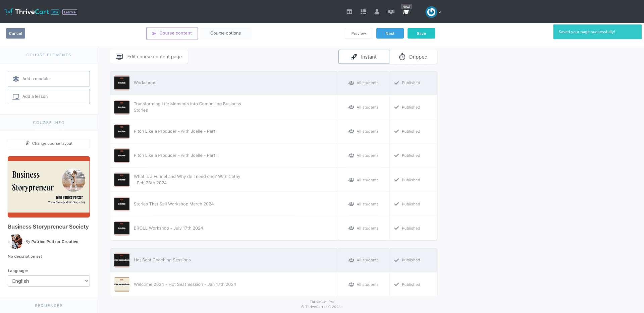Select the Instant delivery option
This screenshot has width=644, height=313.
364,57
